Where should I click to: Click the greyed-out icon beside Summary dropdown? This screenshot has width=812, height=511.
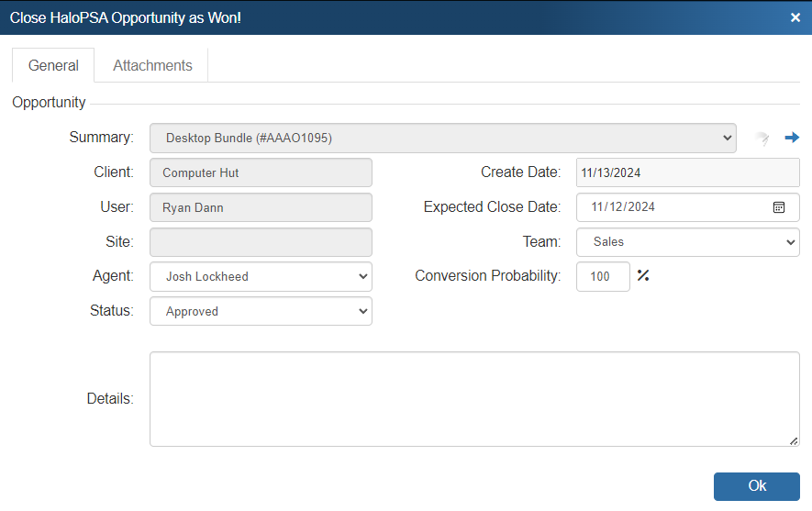[x=762, y=139]
